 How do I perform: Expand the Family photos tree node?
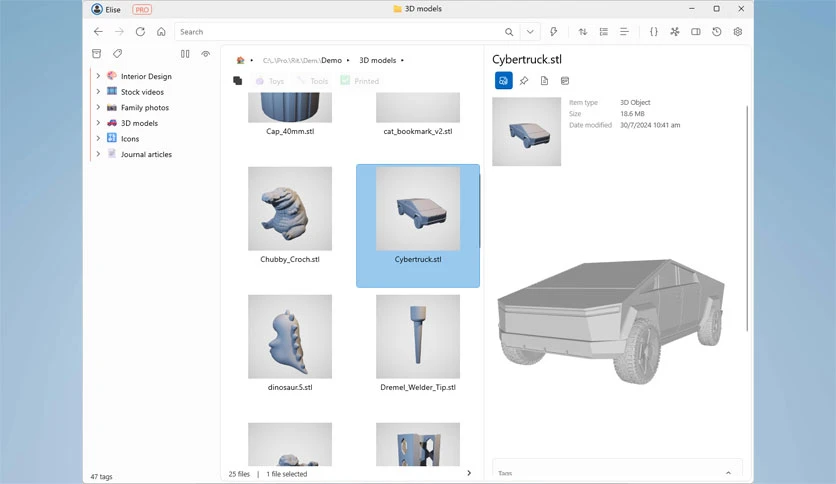(x=98, y=107)
